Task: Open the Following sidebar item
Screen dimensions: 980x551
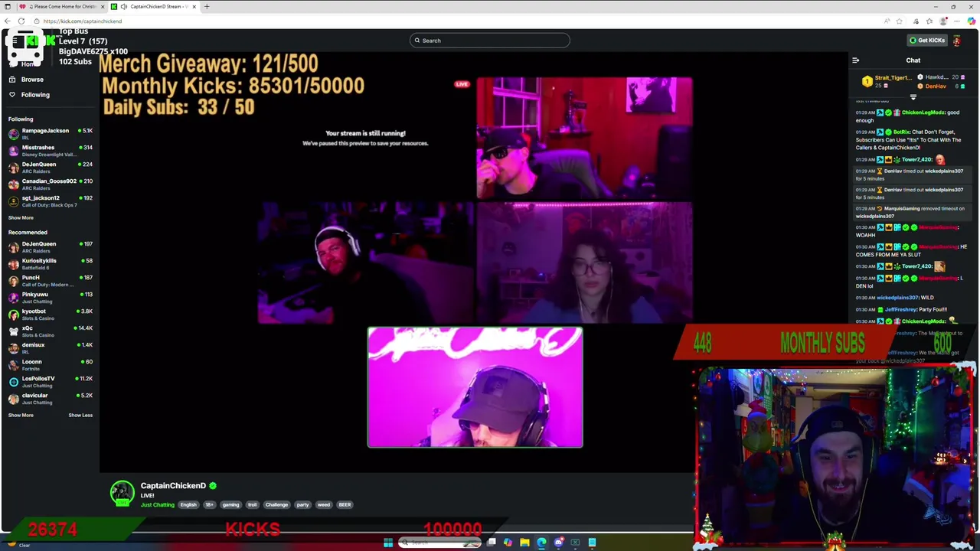Action: [35, 94]
